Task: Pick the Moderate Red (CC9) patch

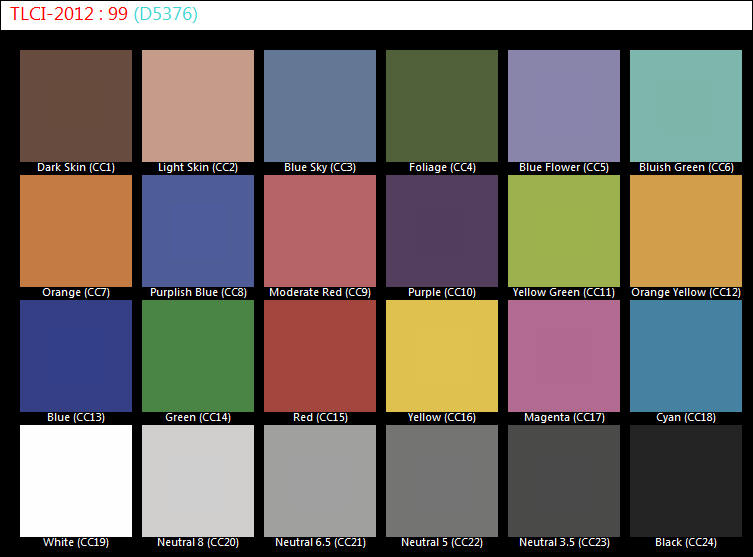Action: [x=320, y=231]
